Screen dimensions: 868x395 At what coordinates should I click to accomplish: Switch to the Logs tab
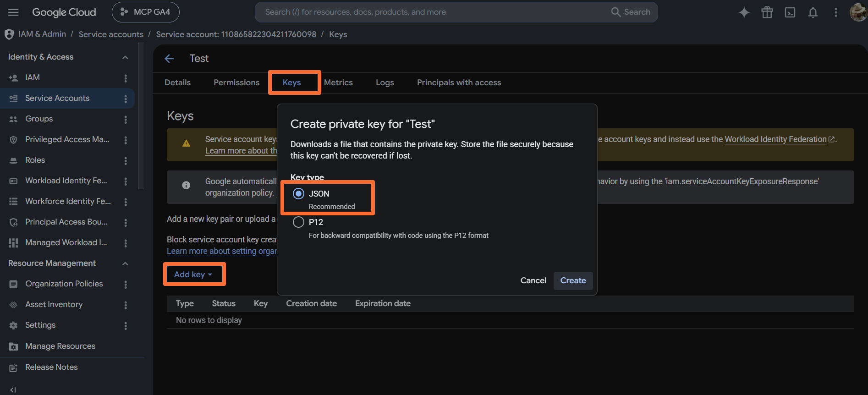(x=385, y=82)
